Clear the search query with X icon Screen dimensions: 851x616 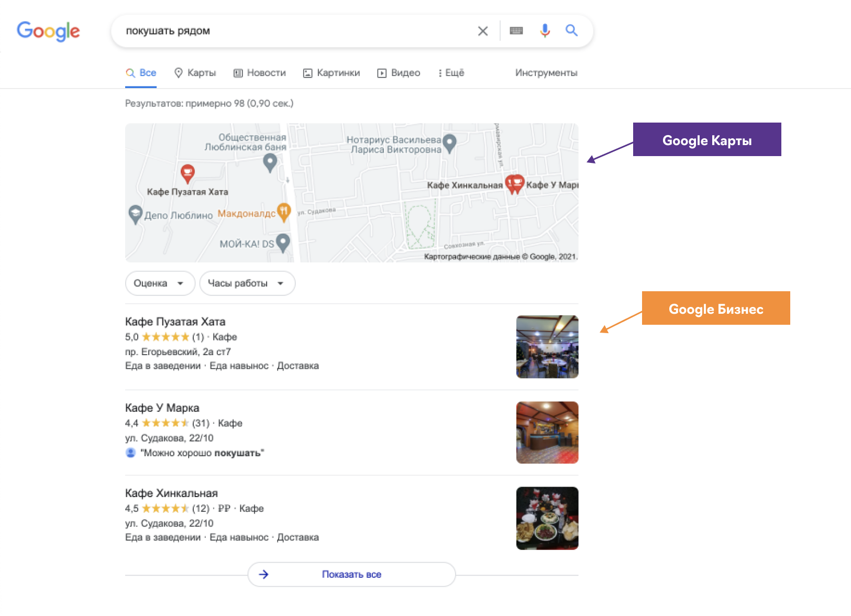click(482, 31)
